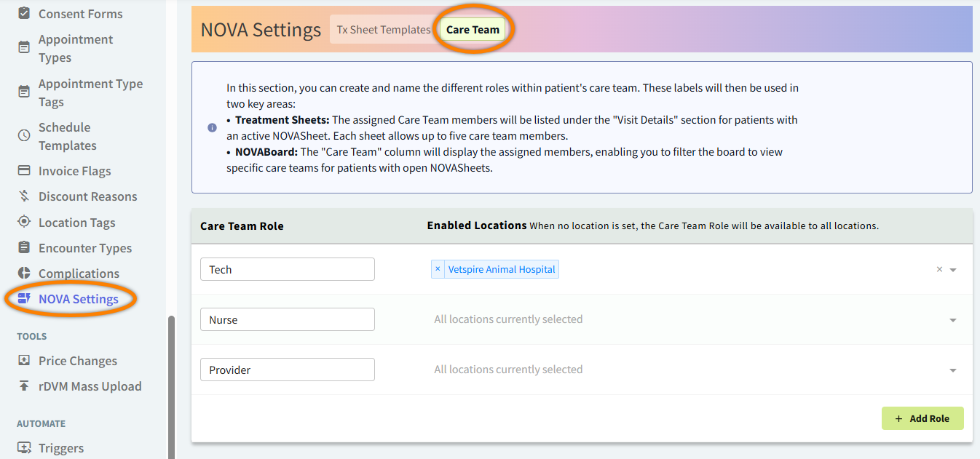Open the Nurse role locations dropdown

tap(953, 320)
